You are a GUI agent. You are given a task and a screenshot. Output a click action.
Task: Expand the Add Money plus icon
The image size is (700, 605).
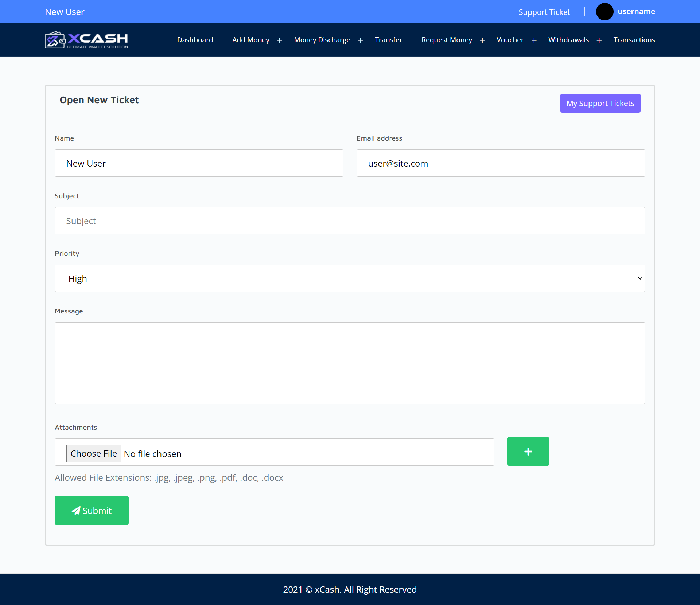280,40
